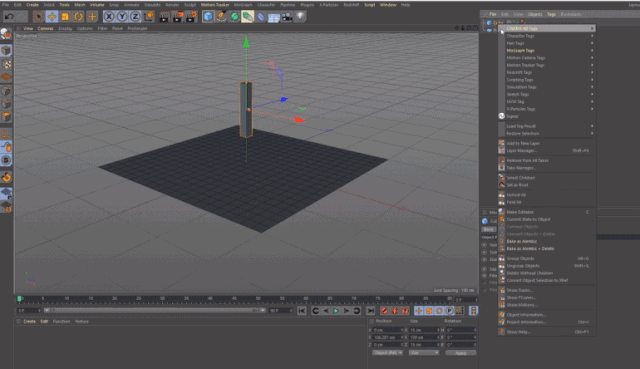The height and width of the screenshot is (369, 640).
Task: Toggle the X axis lock
Action: pyautogui.click(x=109, y=16)
